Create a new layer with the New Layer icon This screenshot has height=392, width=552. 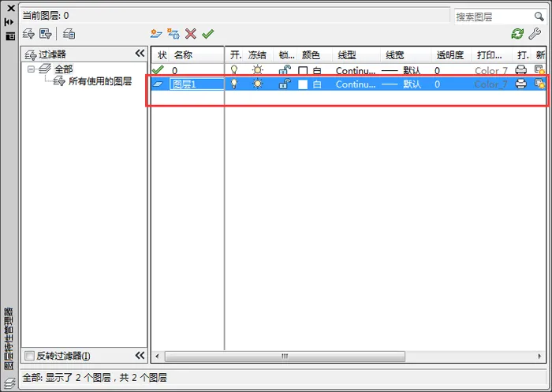[x=156, y=34]
